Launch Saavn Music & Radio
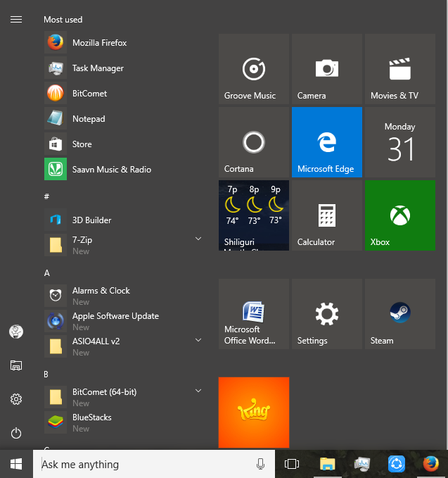The width and height of the screenshot is (448, 478). (x=123, y=169)
